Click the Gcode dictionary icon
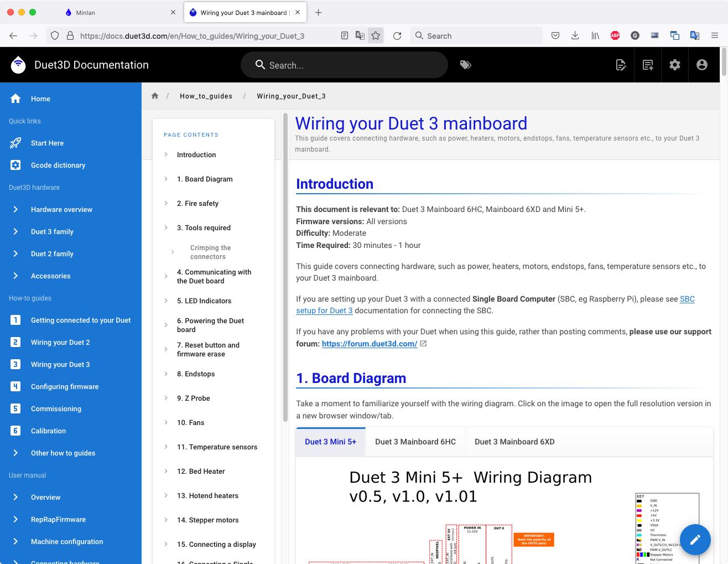 15,165
